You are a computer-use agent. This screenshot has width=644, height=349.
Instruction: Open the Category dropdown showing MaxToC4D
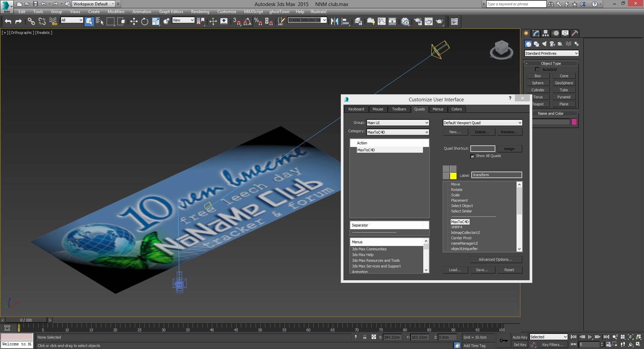click(x=397, y=132)
